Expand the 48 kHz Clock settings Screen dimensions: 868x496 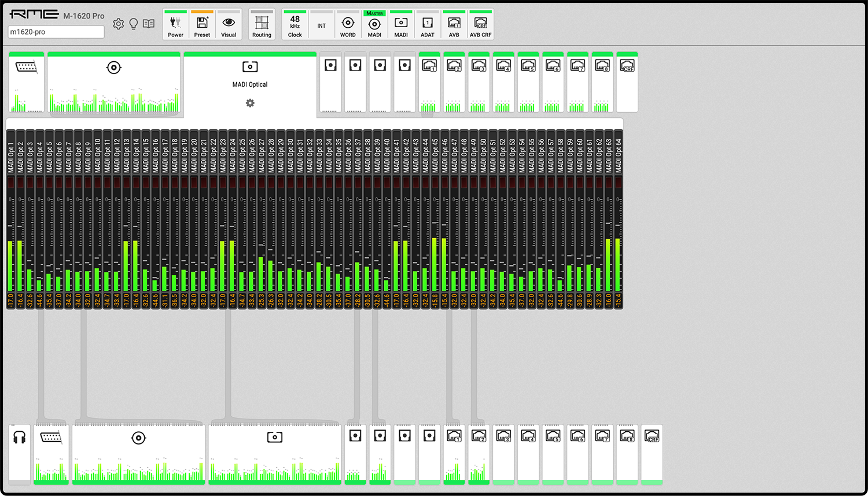click(295, 25)
